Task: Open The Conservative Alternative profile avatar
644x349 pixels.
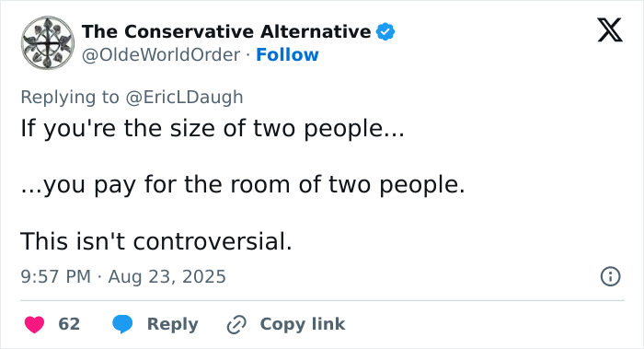Action: [x=48, y=42]
